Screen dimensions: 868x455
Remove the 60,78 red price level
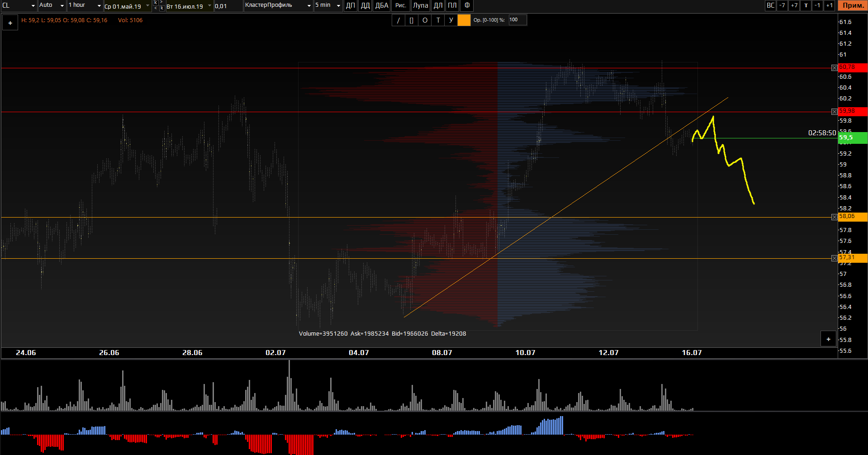[x=834, y=68]
